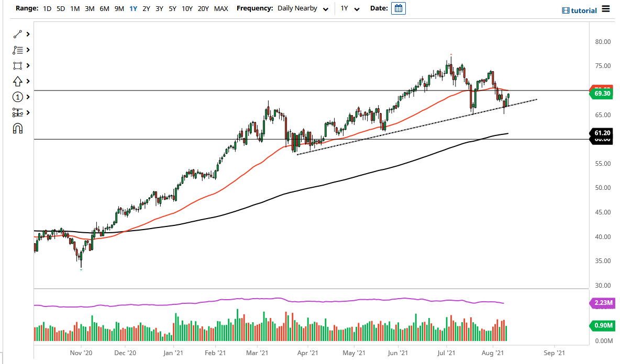
Task: Enable the 1D range setting
Action: 47,8
